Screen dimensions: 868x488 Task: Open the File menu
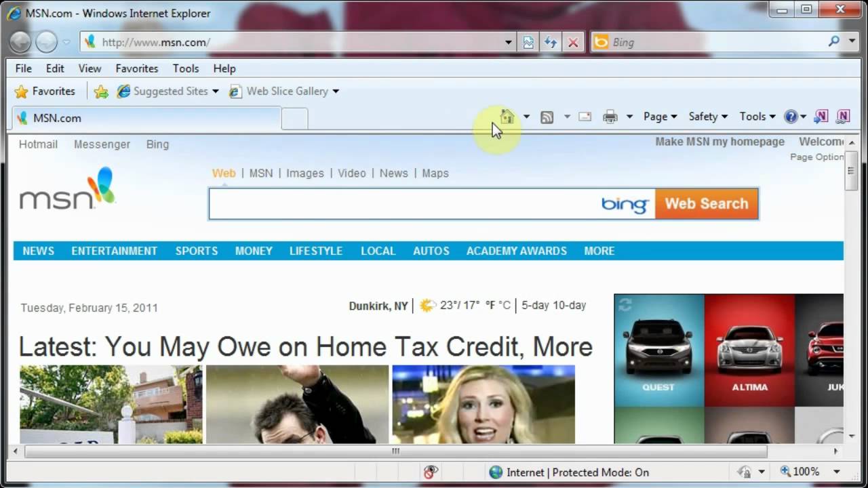point(24,68)
